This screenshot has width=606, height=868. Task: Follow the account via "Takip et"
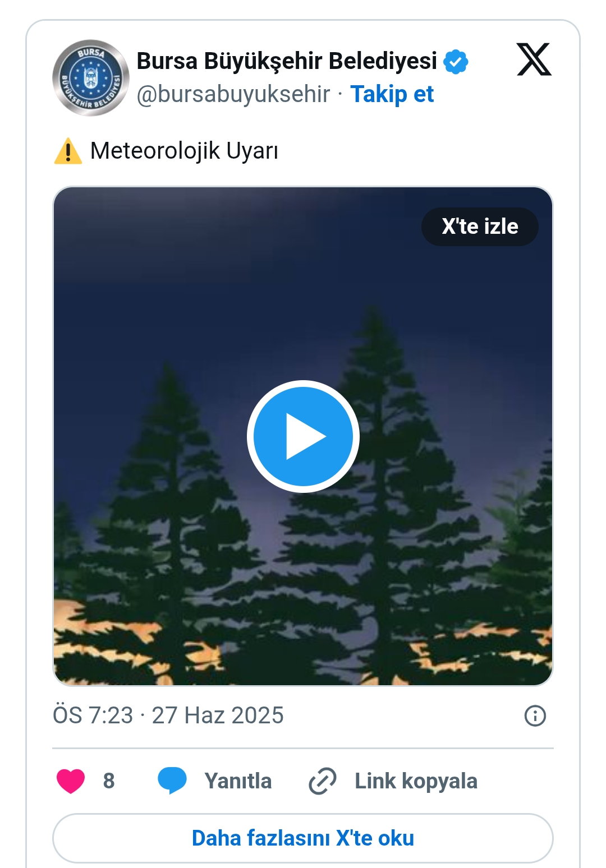click(392, 94)
